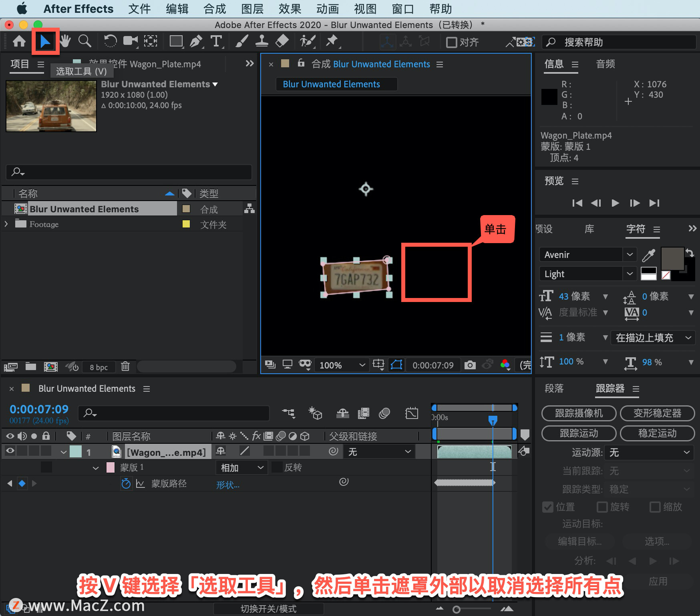This screenshot has height=616, width=700.
Task: Enable motion blur switch in timeline header
Action: coord(384,413)
